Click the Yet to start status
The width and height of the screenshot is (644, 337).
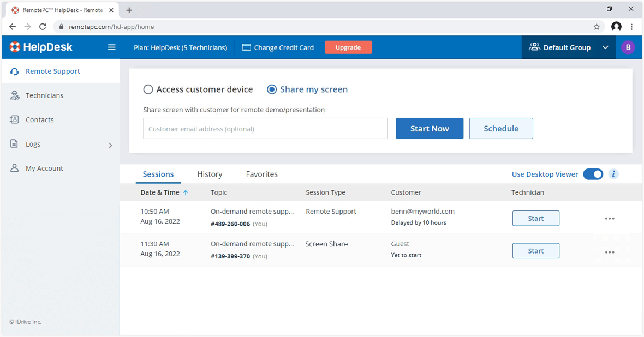pos(406,255)
